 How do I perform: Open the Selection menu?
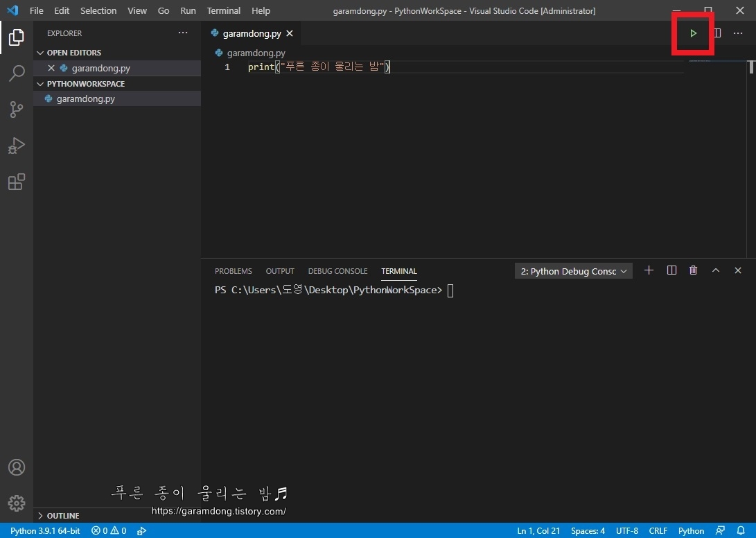point(98,10)
